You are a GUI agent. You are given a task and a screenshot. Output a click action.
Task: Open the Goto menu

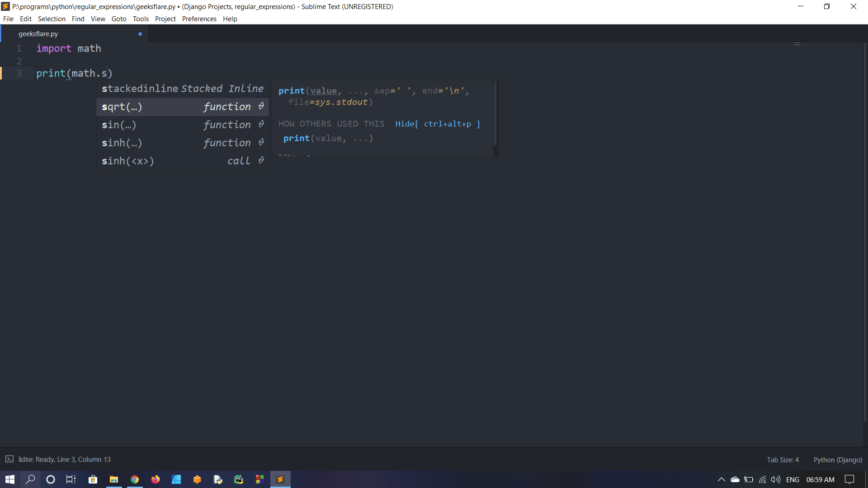coord(119,19)
